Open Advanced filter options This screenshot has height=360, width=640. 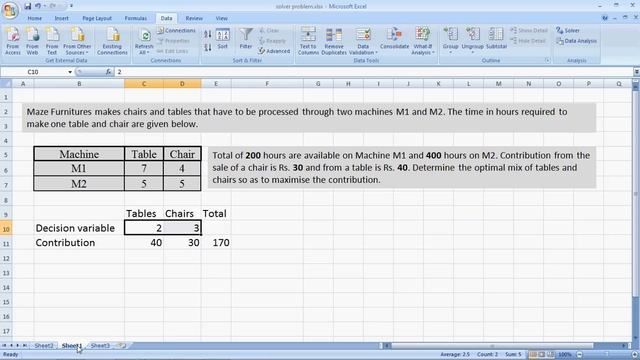274,51
